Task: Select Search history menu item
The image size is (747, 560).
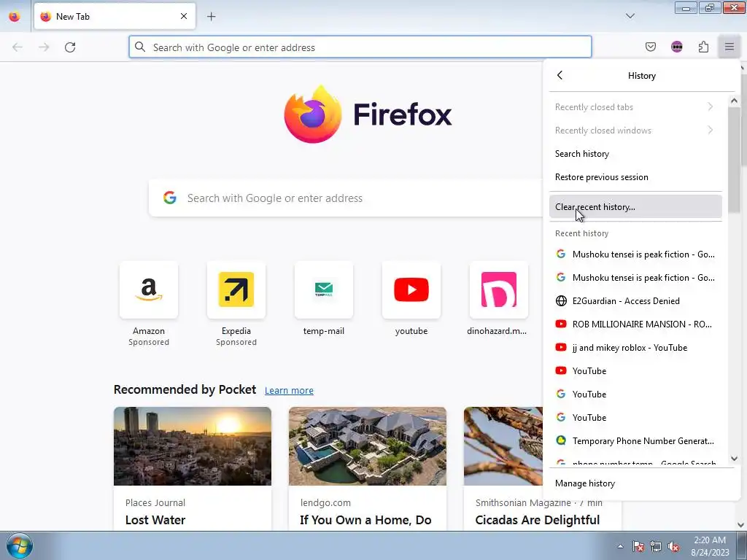Action: pos(635,153)
